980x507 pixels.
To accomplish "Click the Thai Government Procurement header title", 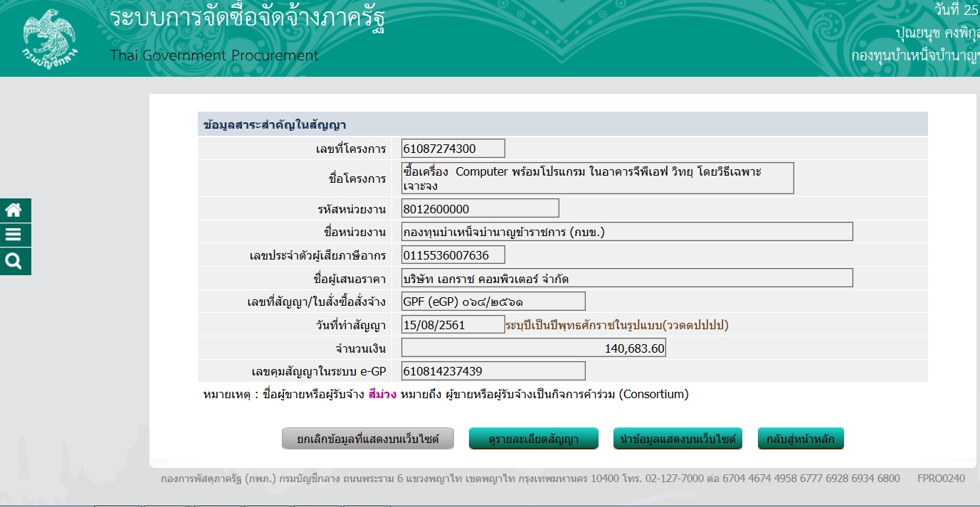I will click(x=214, y=55).
